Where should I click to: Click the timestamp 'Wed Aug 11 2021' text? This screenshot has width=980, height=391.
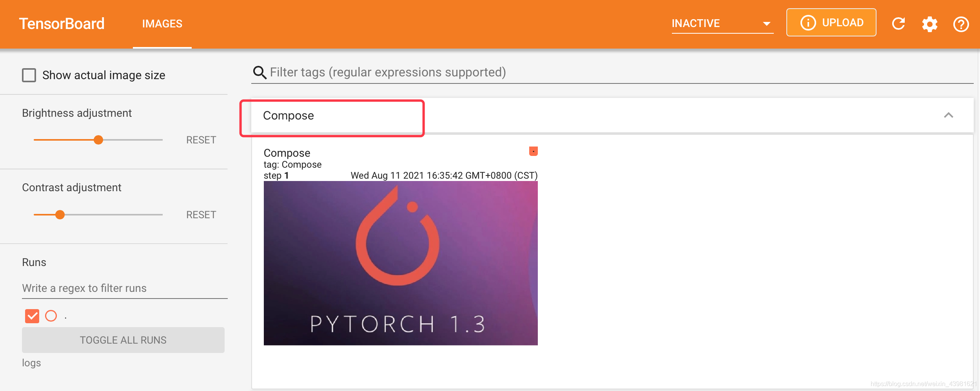(444, 176)
